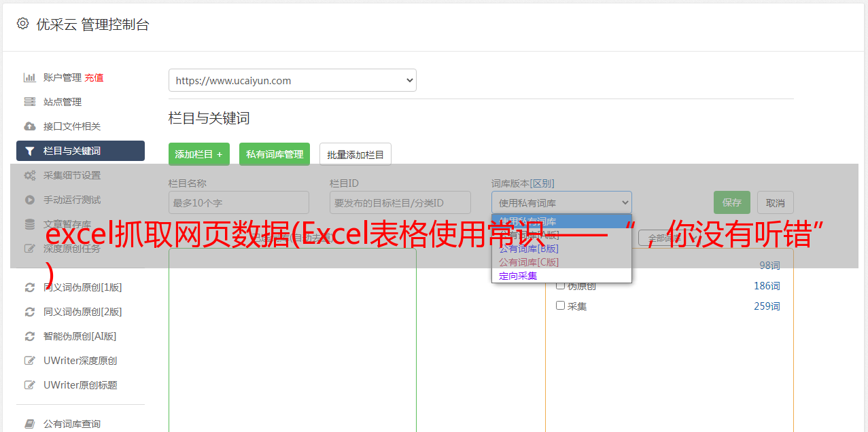This screenshot has width=868, height=432.
Task: Select 栏目与关键词 in the sidebar
Action: pos(80,151)
